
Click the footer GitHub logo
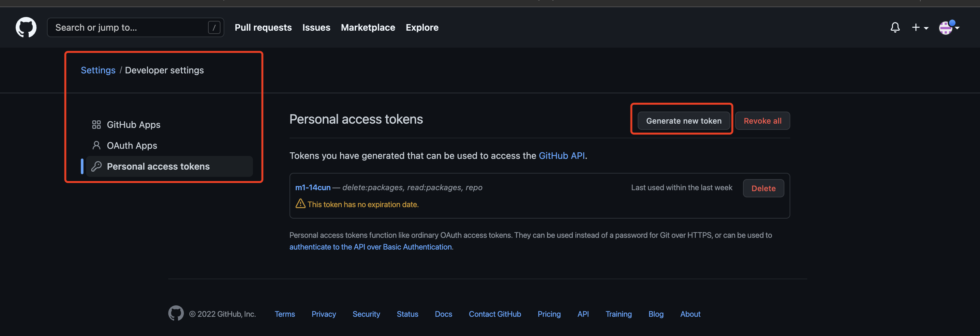click(x=176, y=313)
